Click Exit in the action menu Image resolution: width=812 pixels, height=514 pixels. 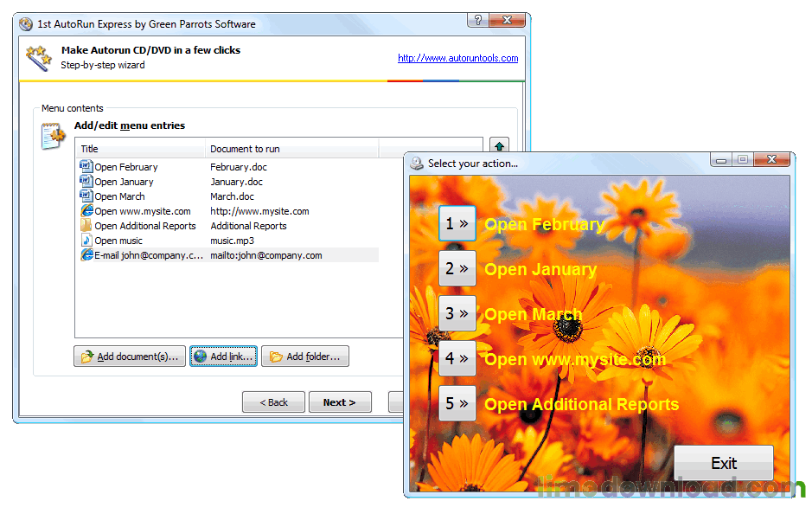(x=723, y=463)
